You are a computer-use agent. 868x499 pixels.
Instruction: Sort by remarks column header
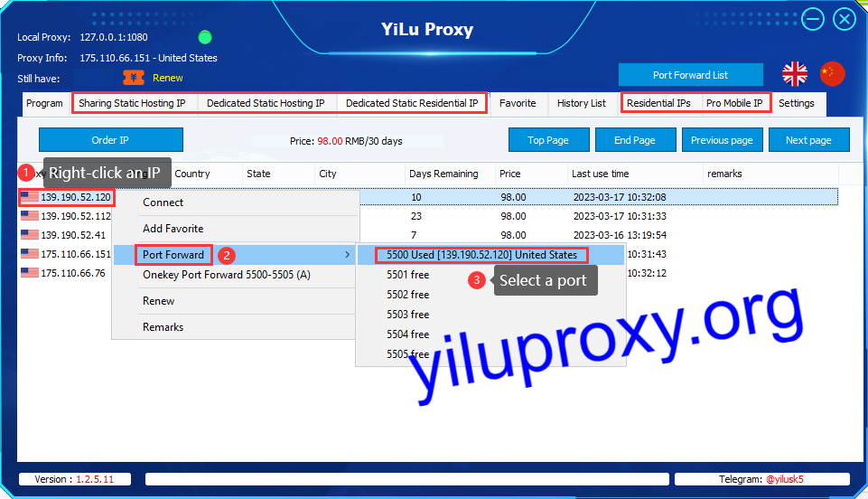pyautogui.click(x=771, y=174)
